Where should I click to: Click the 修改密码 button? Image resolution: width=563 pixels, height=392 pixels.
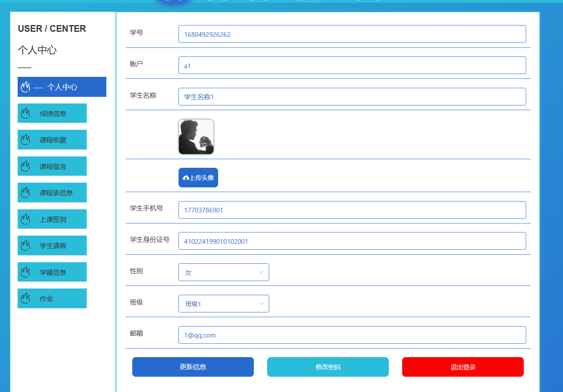[x=328, y=367]
